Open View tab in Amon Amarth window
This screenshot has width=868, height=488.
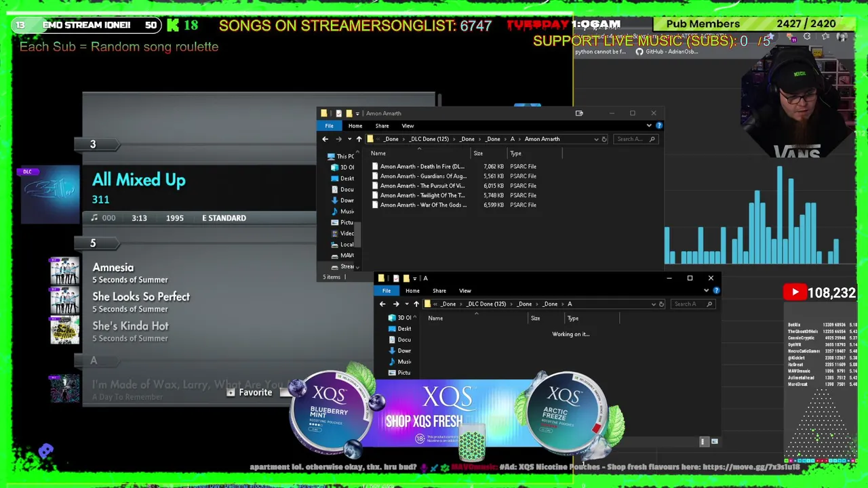408,125
